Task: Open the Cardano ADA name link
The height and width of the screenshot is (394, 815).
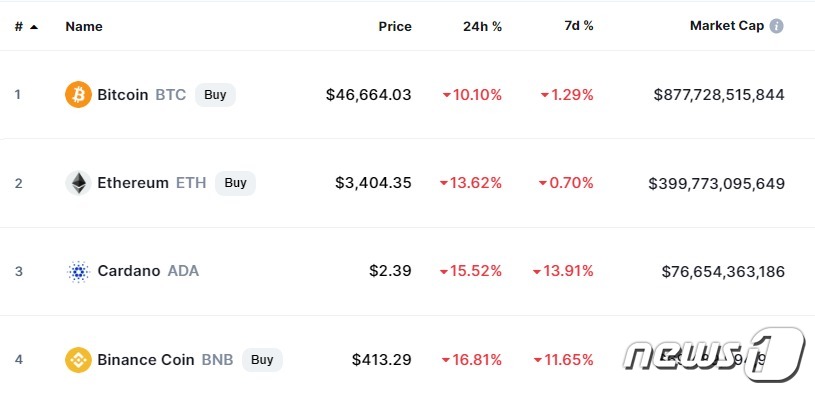Action: (148, 271)
